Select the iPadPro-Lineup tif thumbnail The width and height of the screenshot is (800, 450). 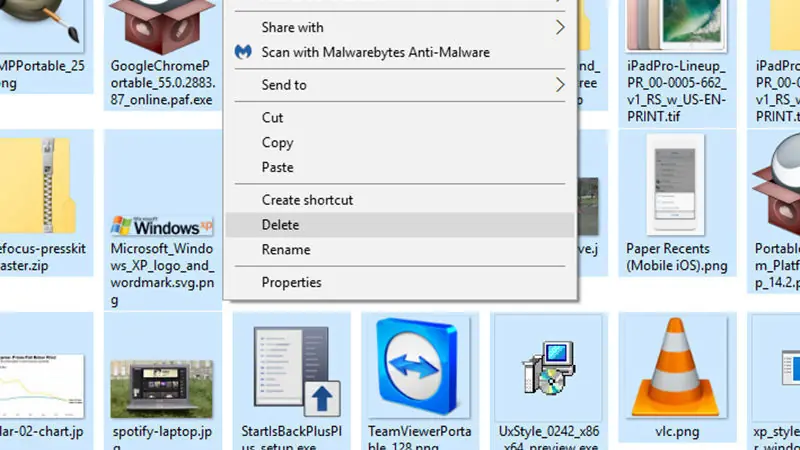tap(677, 26)
